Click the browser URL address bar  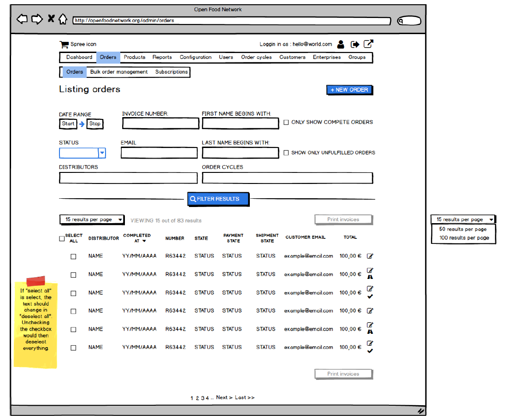point(232,21)
